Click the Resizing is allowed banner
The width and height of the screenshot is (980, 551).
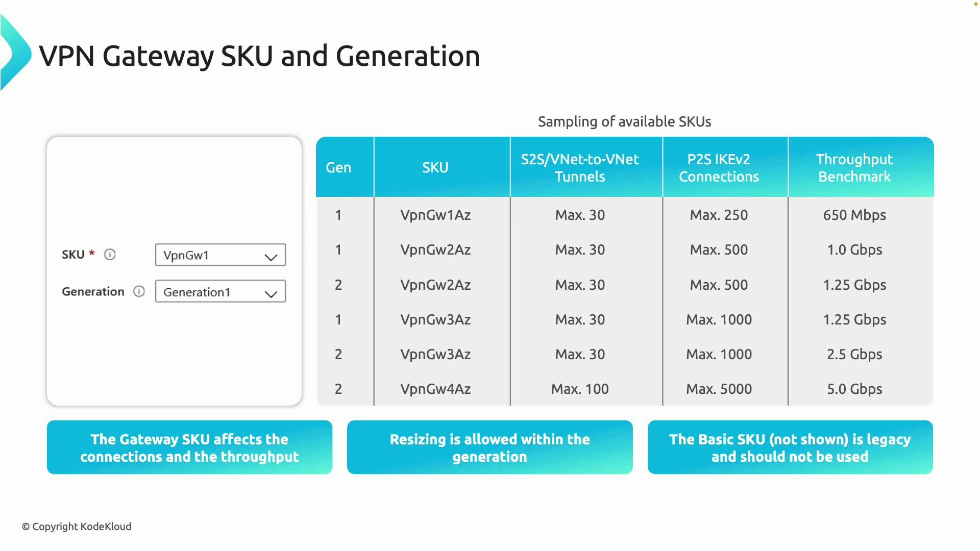[x=489, y=447]
